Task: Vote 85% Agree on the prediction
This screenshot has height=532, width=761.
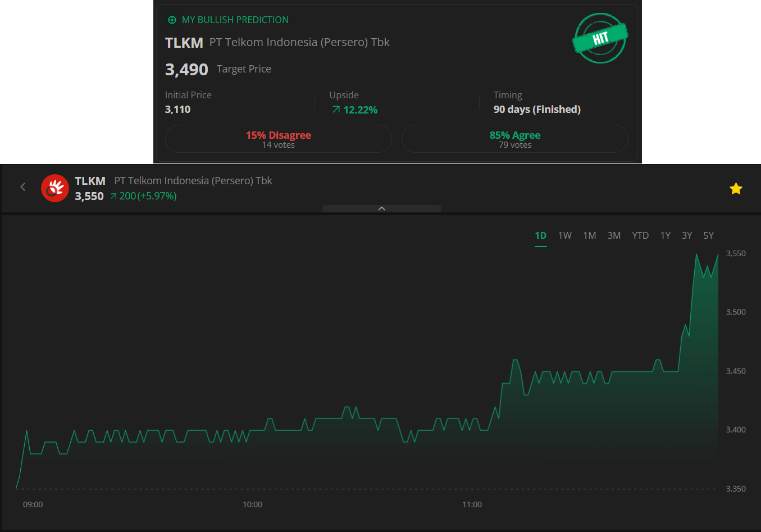Action: (x=515, y=139)
